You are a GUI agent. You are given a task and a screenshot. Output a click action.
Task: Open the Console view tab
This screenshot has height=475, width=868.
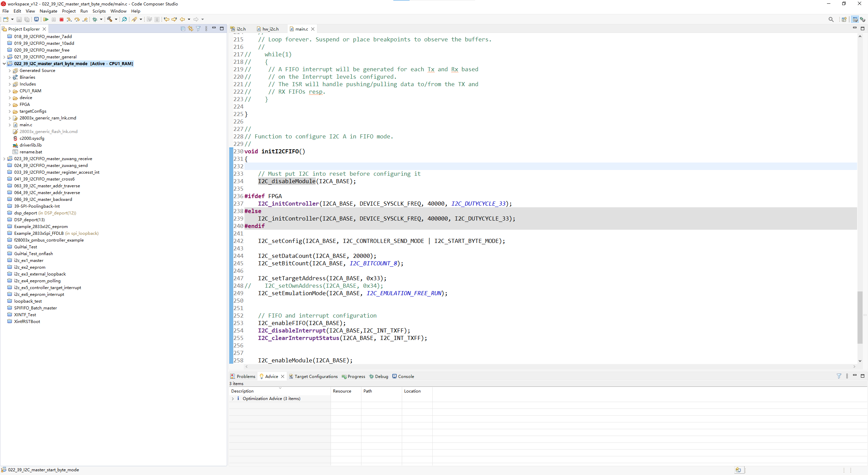pos(406,376)
